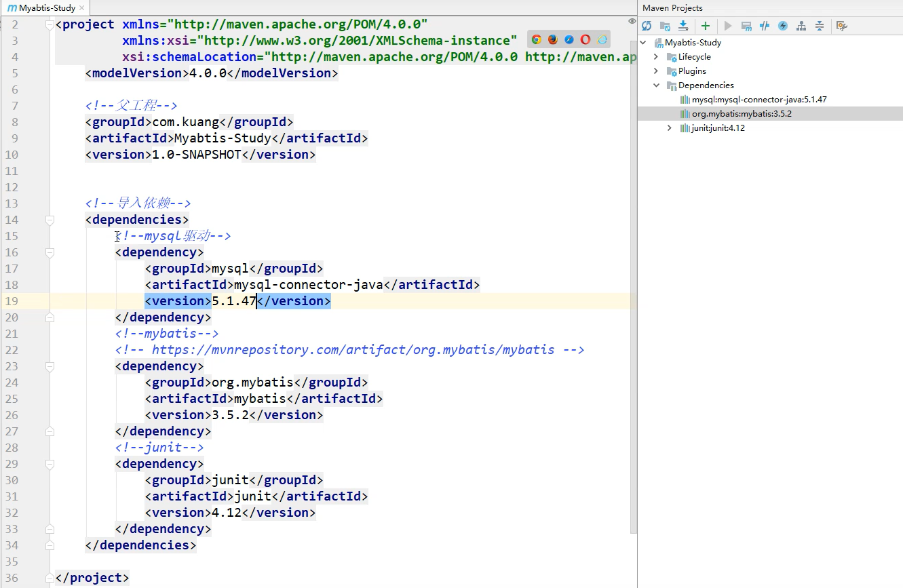The image size is (903, 588).
Task: Click the Maven m icon on editor tab
Action: (x=12, y=8)
